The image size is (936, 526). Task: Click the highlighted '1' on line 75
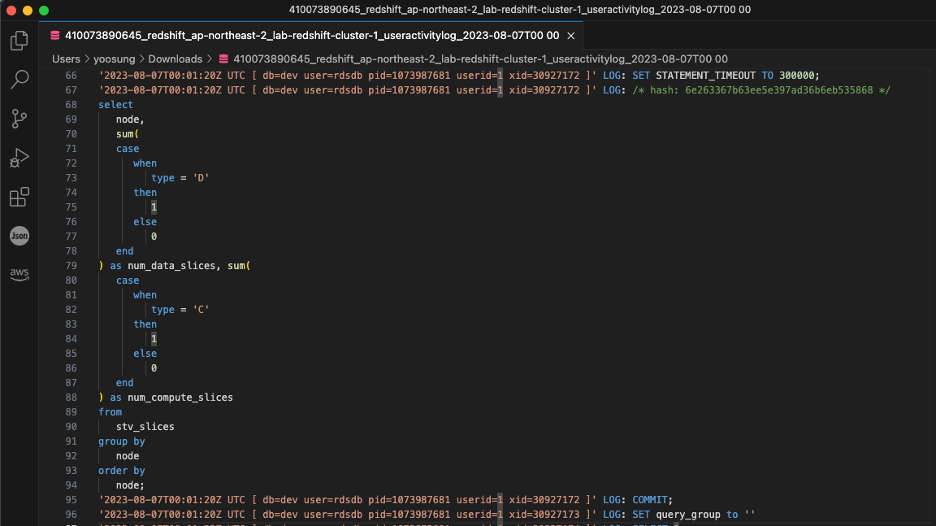tap(154, 207)
